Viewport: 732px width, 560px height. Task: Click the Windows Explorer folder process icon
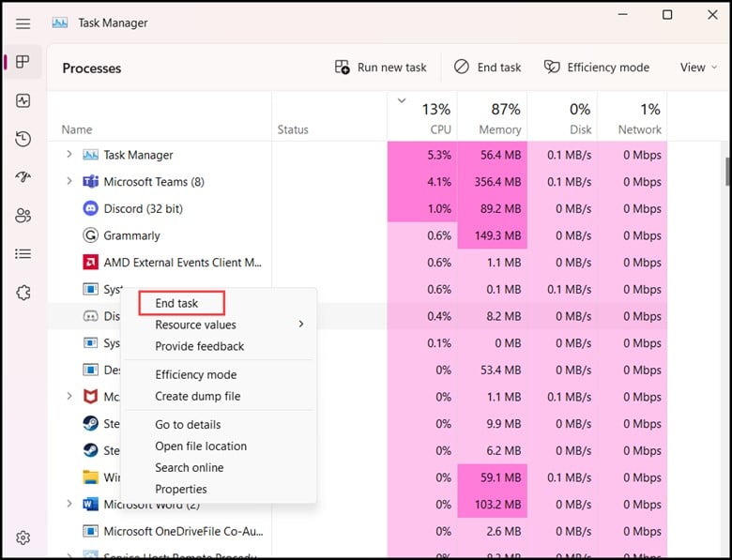pyautogui.click(x=91, y=477)
